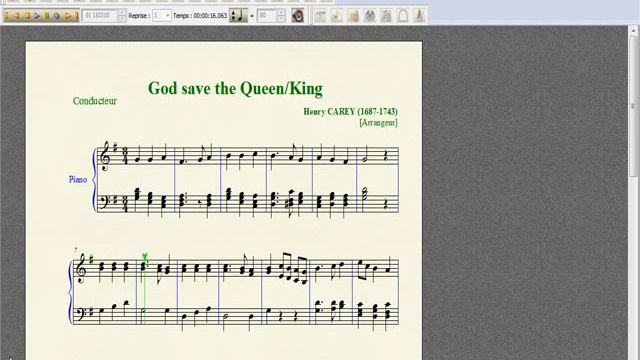Click the Conducteur label on the score

click(95, 101)
